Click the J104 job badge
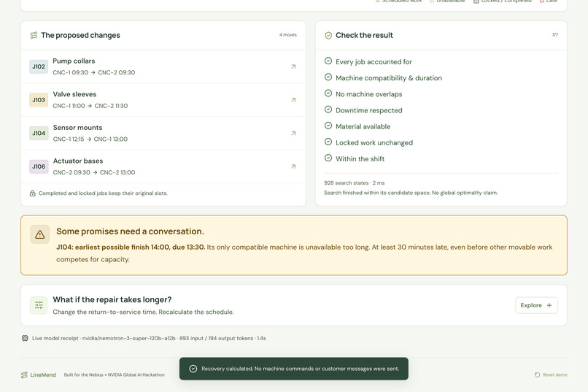This screenshot has width=588, height=392. click(39, 133)
